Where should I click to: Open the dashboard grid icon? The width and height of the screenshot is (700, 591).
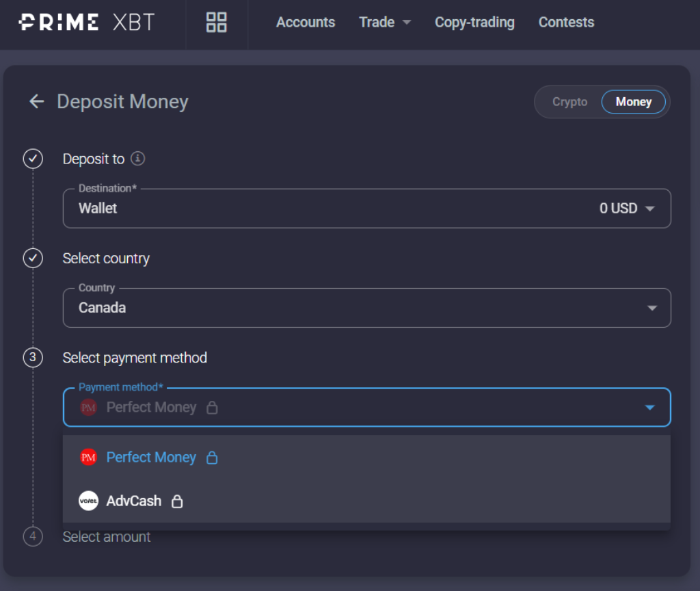tap(216, 22)
